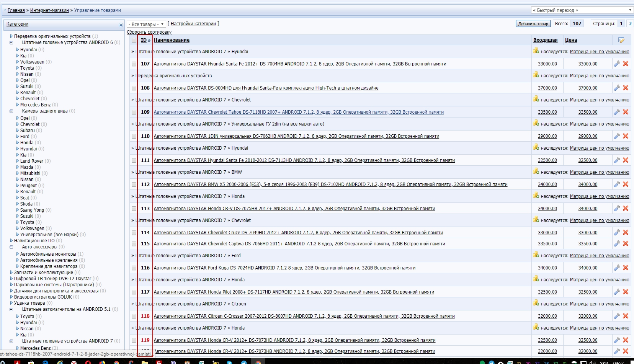The height and width of the screenshot is (364, 634).
Task: Check the checkbox for product 109
Action: (x=134, y=112)
